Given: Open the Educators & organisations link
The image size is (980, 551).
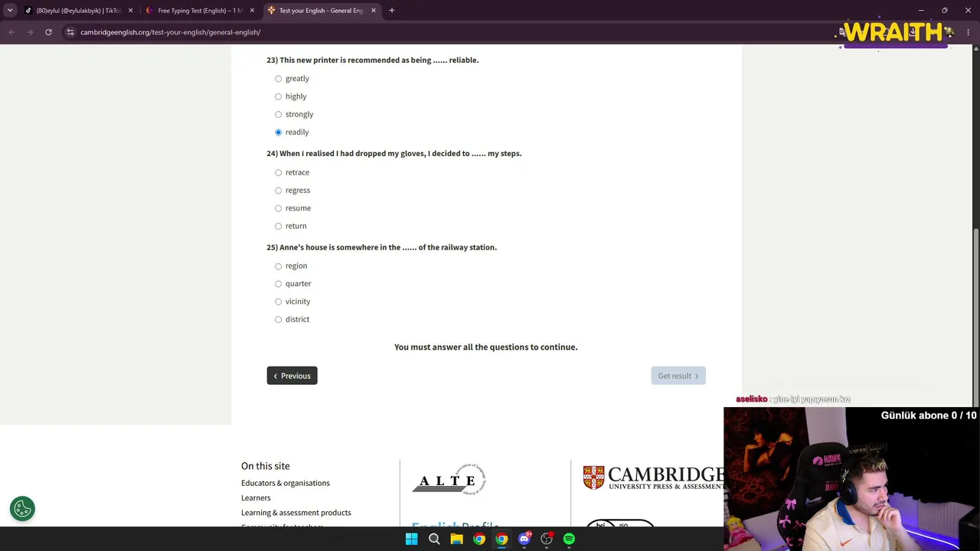Looking at the screenshot, I should (x=286, y=483).
